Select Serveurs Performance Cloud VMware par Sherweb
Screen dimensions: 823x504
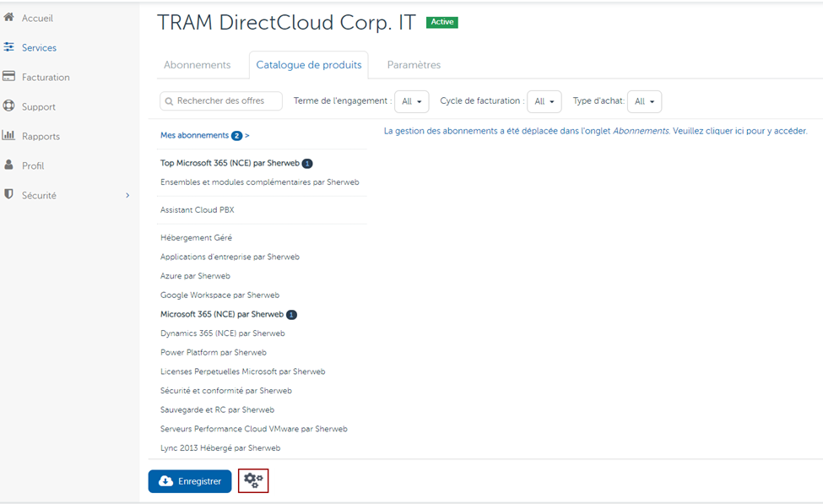pos(254,429)
